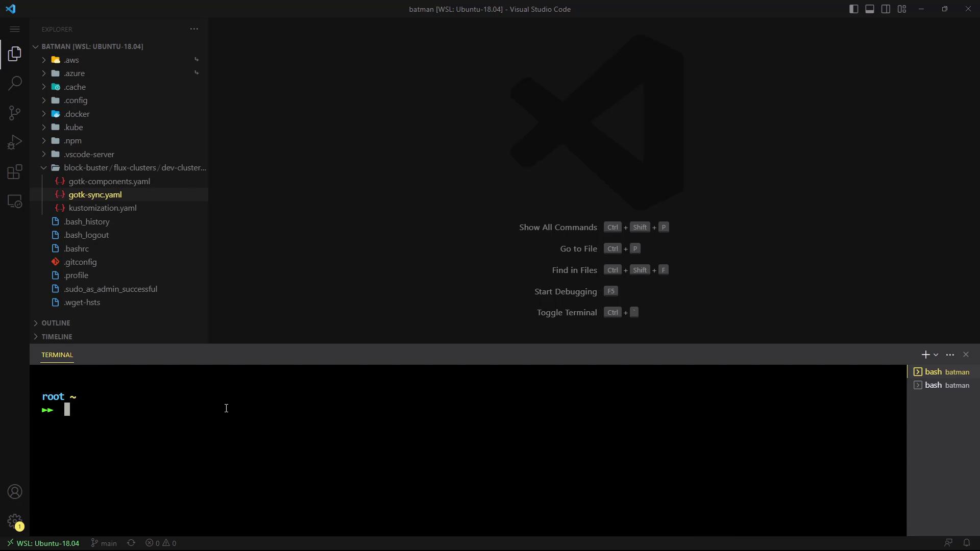This screenshot has height=551, width=980.
Task: Open the Source Control view icon
Action: coord(15,113)
